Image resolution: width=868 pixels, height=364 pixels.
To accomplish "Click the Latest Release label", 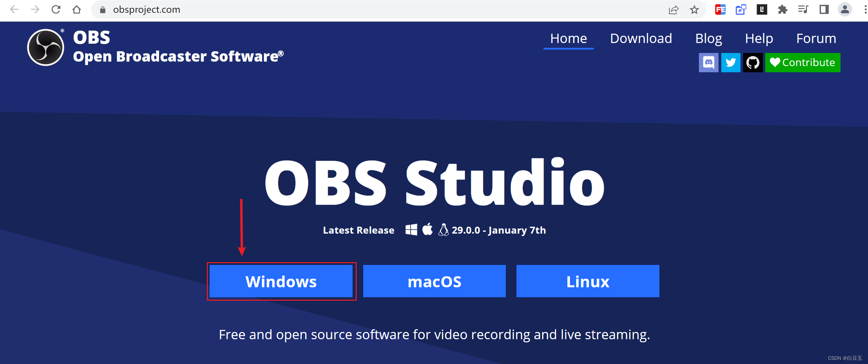I will pyautogui.click(x=359, y=230).
